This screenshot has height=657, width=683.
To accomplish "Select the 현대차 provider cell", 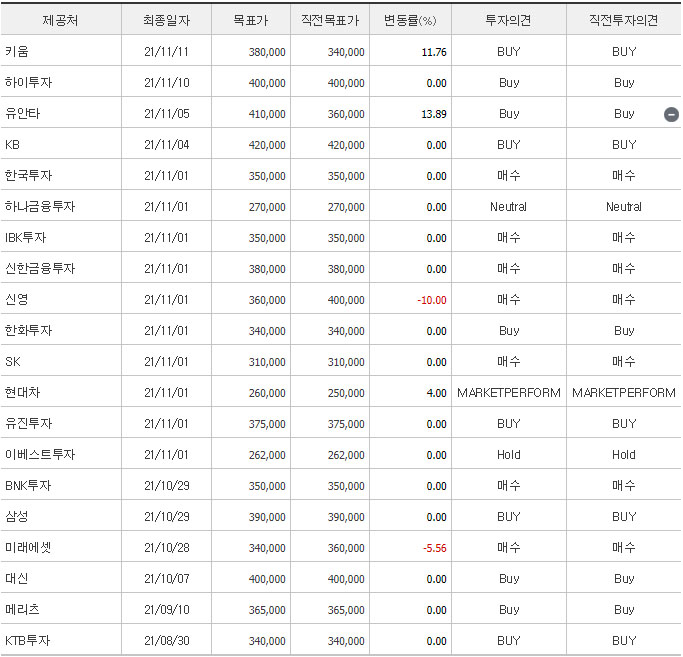I will click(61, 392).
